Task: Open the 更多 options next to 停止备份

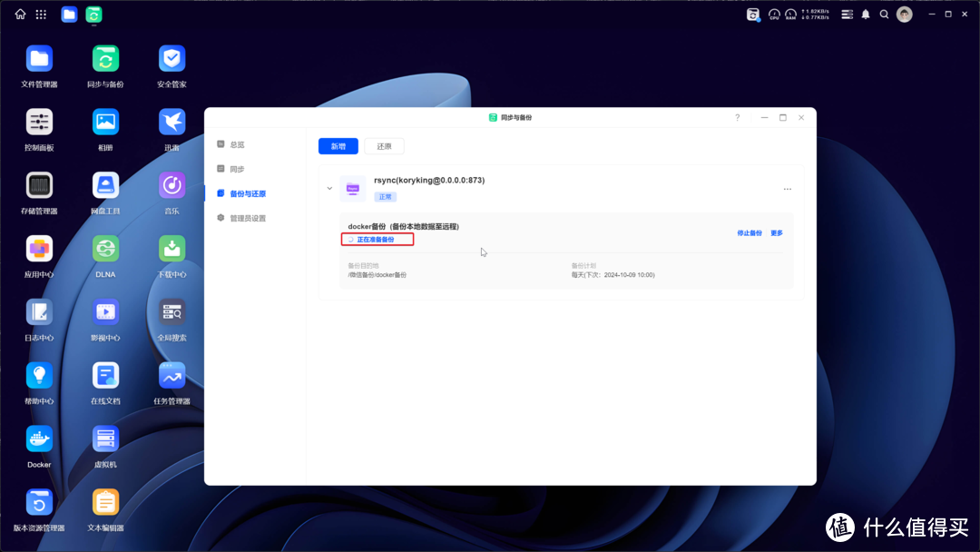Action: [x=777, y=232]
